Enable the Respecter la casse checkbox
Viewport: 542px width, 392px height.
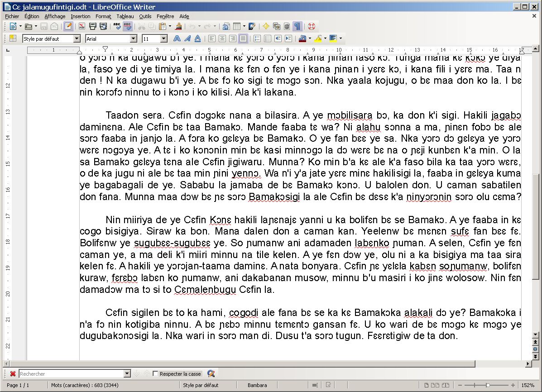(x=156, y=374)
